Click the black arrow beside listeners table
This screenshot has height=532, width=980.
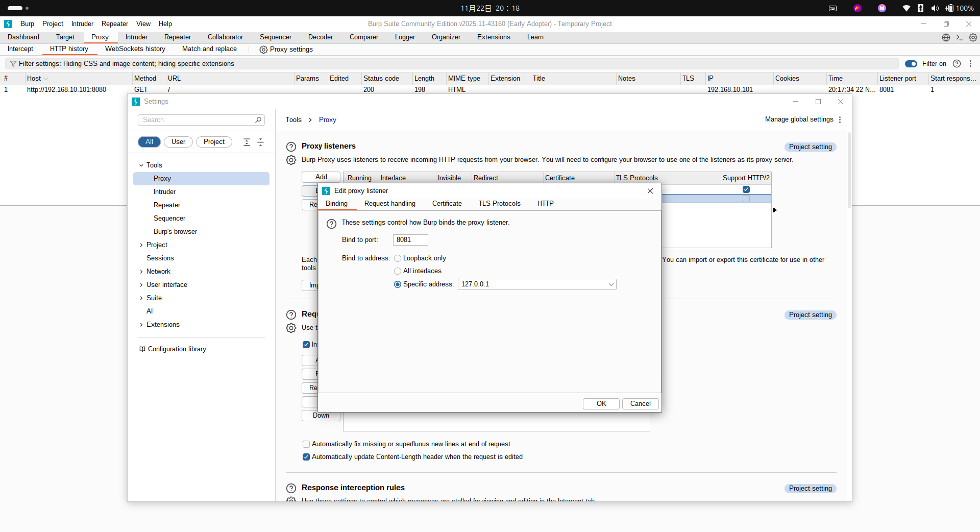tap(774, 210)
